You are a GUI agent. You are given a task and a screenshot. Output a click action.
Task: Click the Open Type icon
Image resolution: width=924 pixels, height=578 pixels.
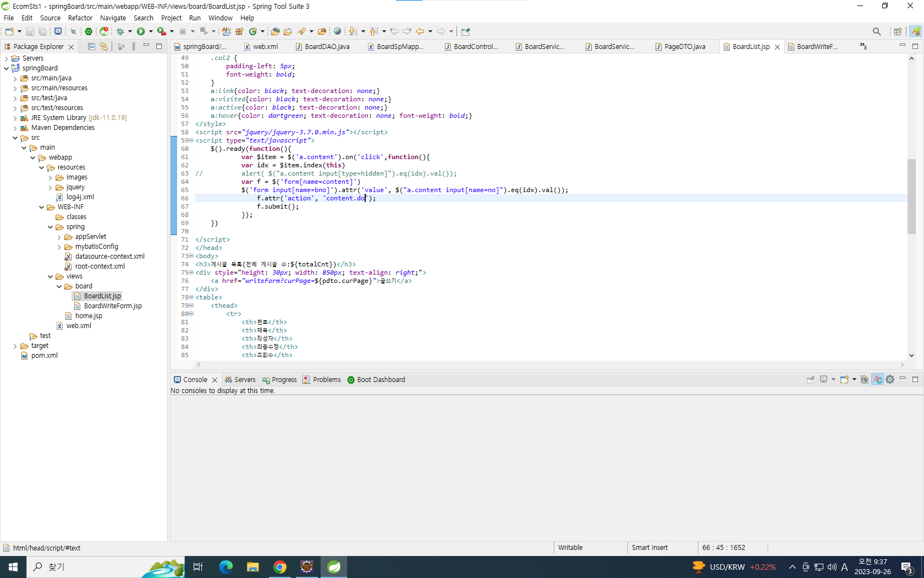click(276, 31)
